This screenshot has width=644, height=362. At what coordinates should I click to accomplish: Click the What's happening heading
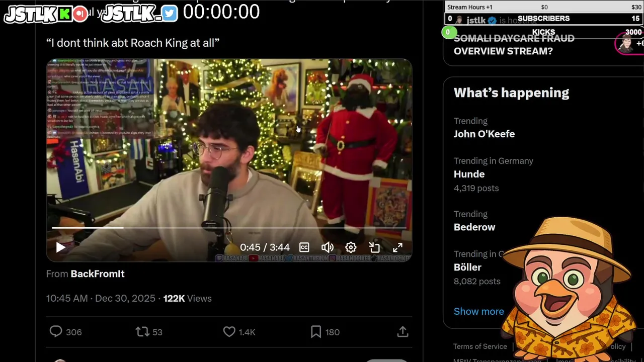tap(511, 93)
